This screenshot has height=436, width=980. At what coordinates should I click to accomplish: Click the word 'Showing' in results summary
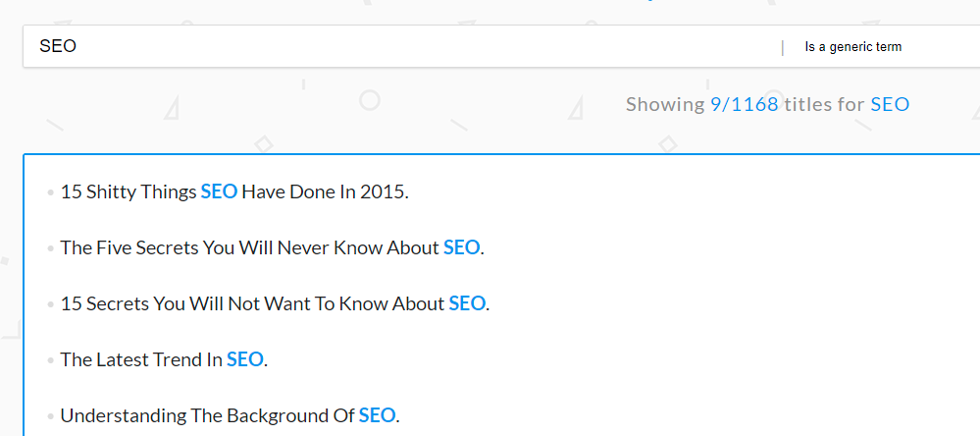point(664,104)
